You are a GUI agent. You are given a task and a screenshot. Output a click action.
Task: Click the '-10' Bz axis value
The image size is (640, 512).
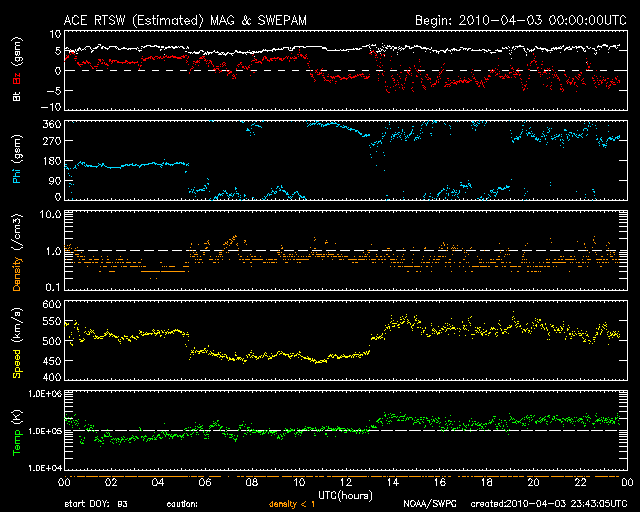click(51, 107)
